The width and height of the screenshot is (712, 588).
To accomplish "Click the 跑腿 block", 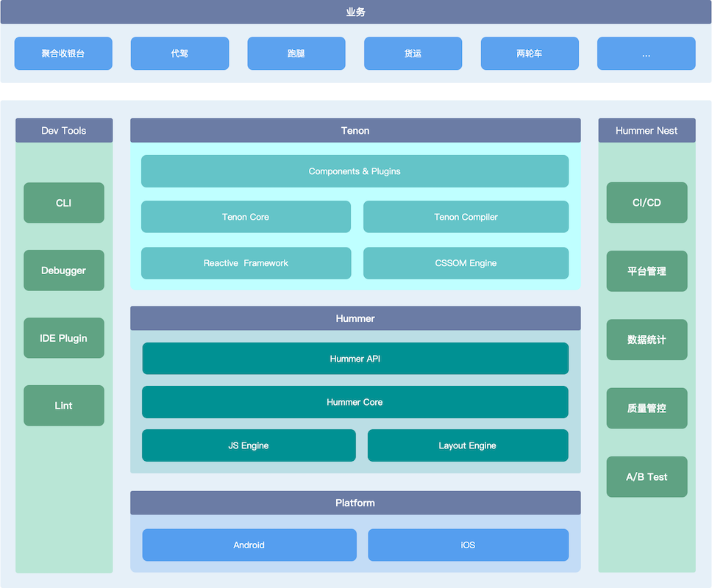I will pyautogui.click(x=296, y=53).
